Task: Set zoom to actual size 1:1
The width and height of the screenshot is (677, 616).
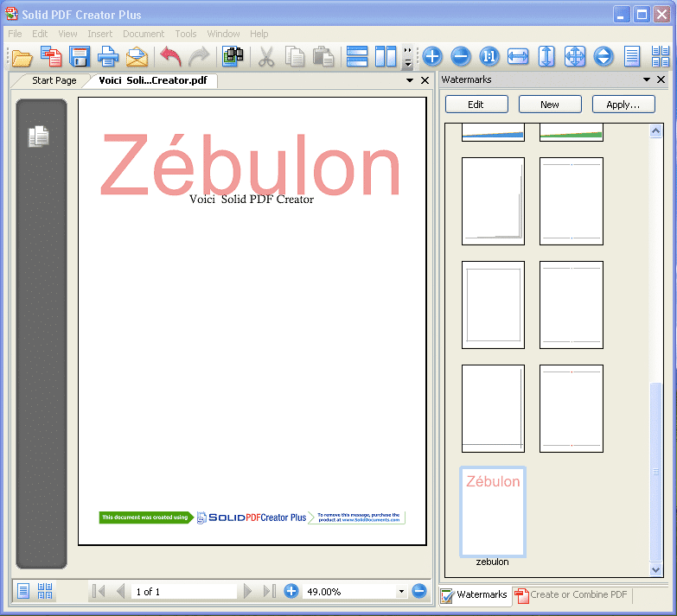Action: (x=489, y=56)
